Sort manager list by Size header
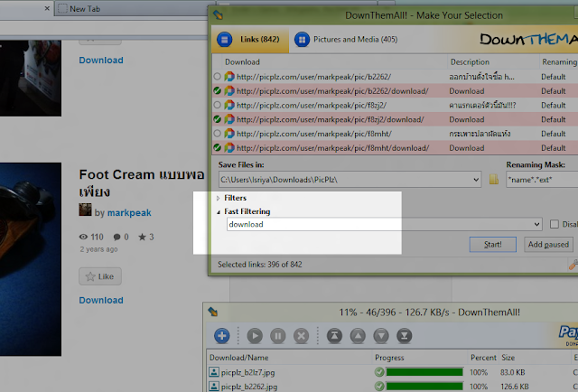This screenshot has width=578, height=392. pyautogui.click(x=534, y=358)
